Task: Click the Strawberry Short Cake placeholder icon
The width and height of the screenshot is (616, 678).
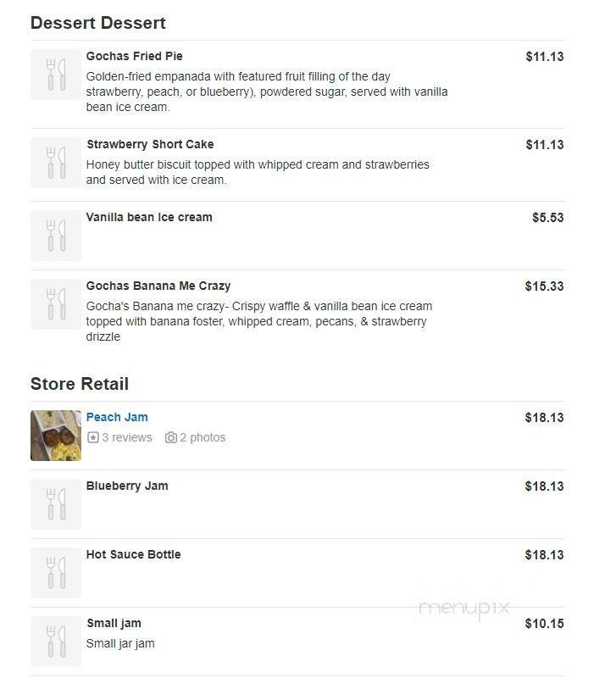Action: [56, 162]
